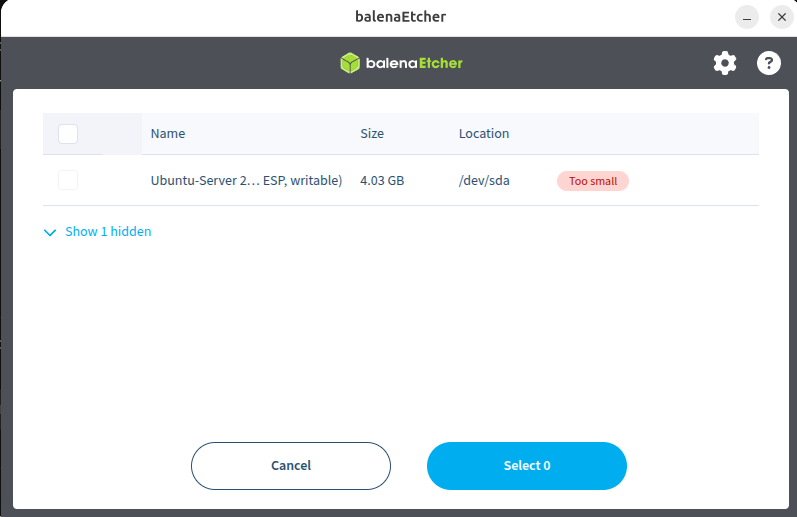Click the green cube Etcher logo icon
The image size is (797, 517).
pos(350,63)
